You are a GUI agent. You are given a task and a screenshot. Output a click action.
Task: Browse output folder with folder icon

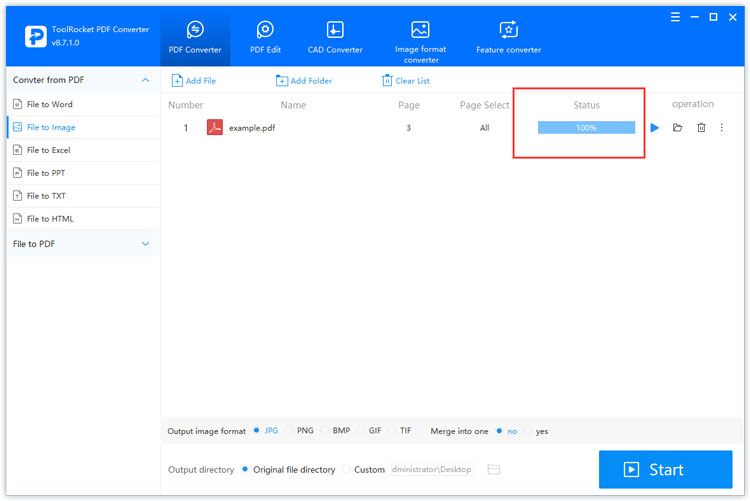(x=494, y=469)
